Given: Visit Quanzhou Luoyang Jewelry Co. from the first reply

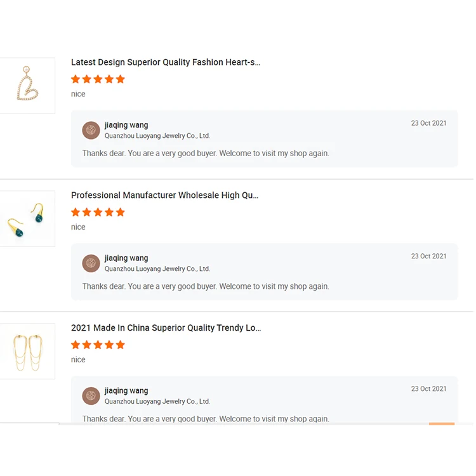Looking at the screenshot, I should pyautogui.click(x=157, y=136).
